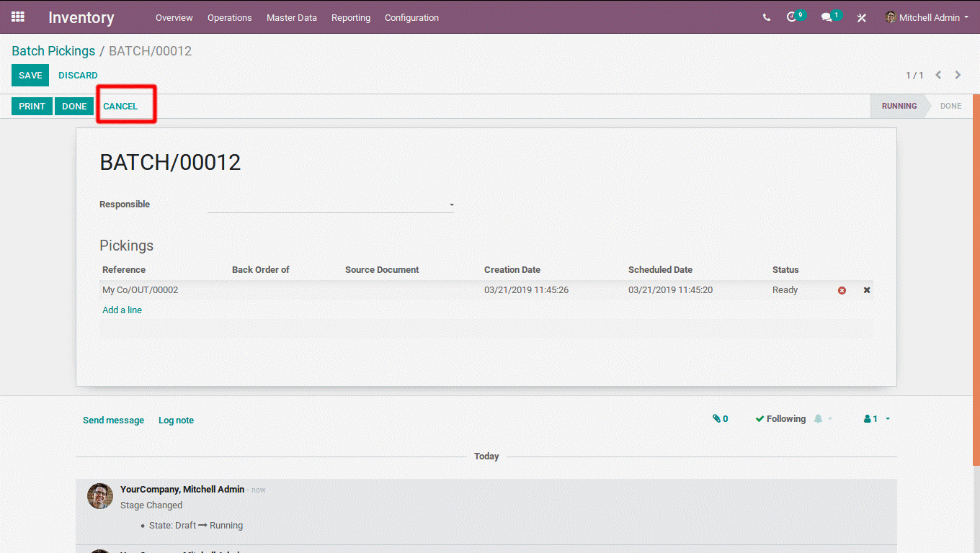Click the My Co/OUT/00002 picking row
The width and height of the screenshot is (980, 553).
point(141,290)
